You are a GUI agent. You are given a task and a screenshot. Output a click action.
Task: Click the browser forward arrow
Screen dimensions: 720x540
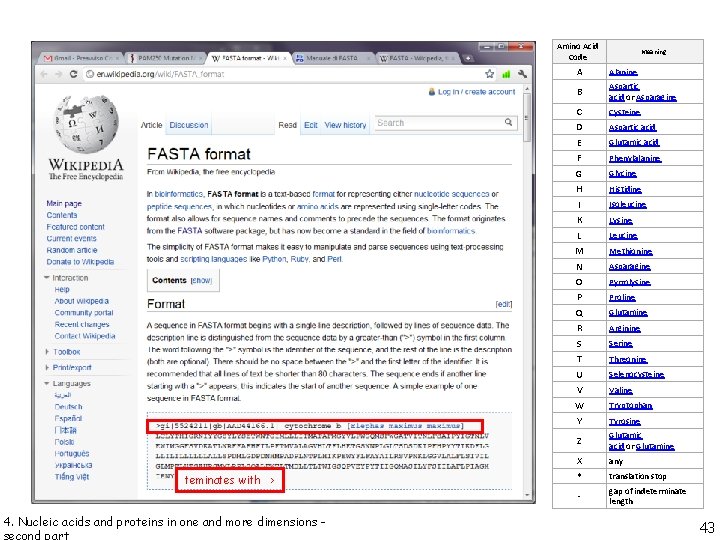coord(58,74)
